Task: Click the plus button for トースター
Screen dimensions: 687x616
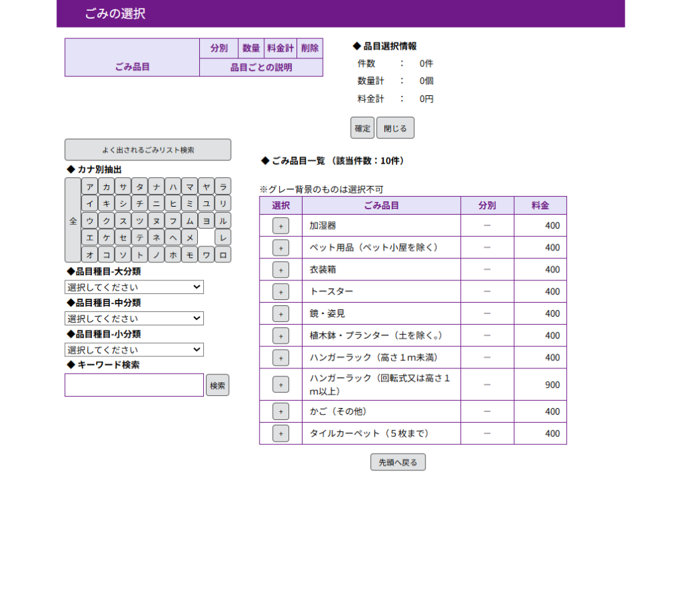Action: coord(280,292)
